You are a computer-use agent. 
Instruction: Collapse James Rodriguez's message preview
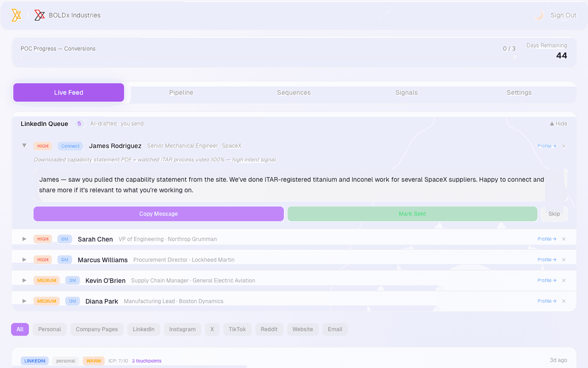(24, 145)
